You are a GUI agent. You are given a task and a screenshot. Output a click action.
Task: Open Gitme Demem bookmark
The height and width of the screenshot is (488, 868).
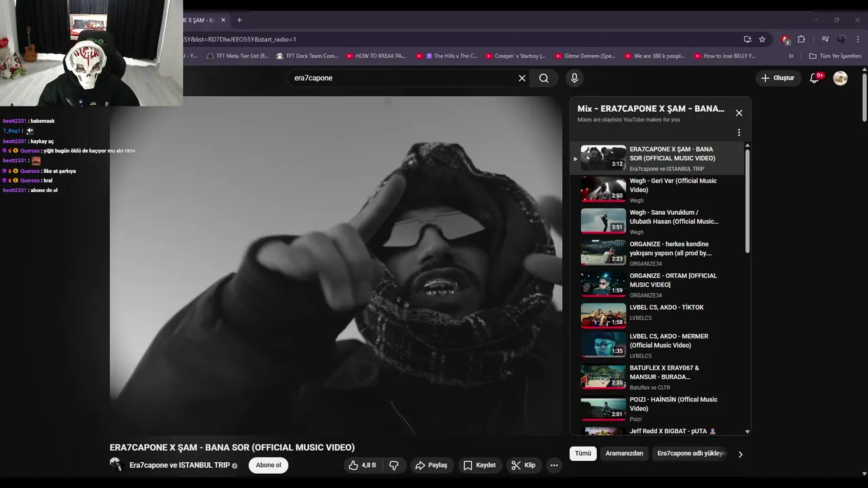pyautogui.click(x=585, y=56)
